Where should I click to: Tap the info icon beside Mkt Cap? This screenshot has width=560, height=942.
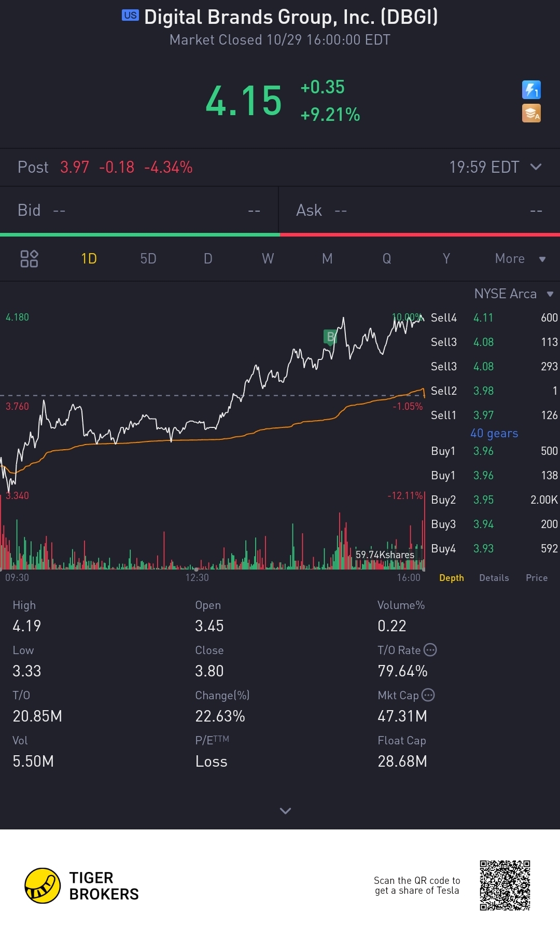(428, 695)
